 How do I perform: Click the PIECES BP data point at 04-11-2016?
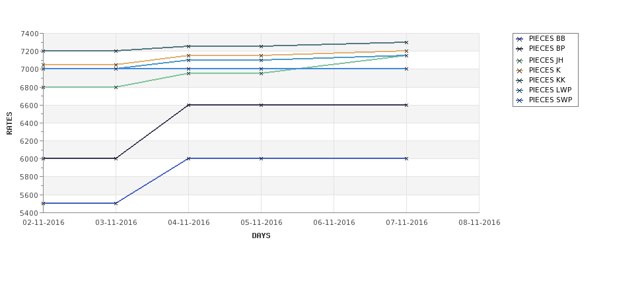[x=188, y=105]
